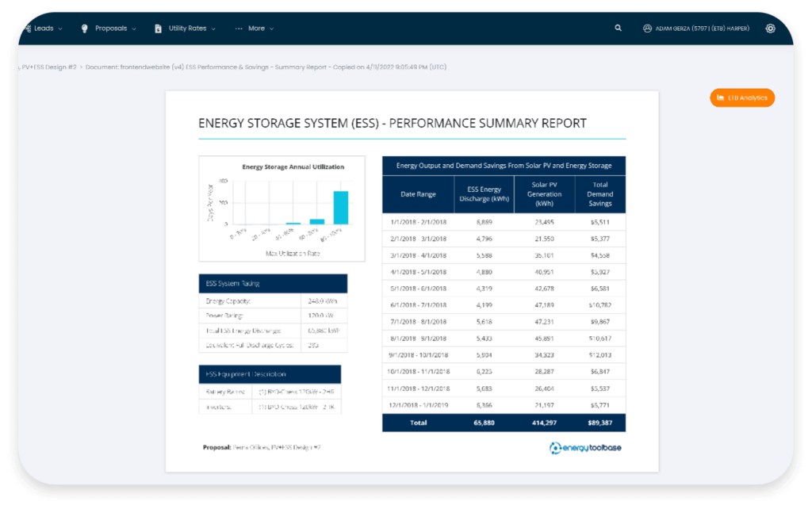Screen dimensions: 812x509
Task: Click the Utility Rates document icon
Action: click(x=158, y=29)
